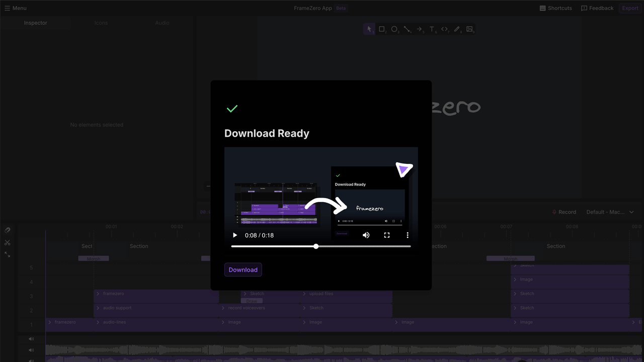Image resolution: width=644 pixels, height=362 pixels.
Task: Click the 00:07 timeline ruler mark
Action: [506, 227]
